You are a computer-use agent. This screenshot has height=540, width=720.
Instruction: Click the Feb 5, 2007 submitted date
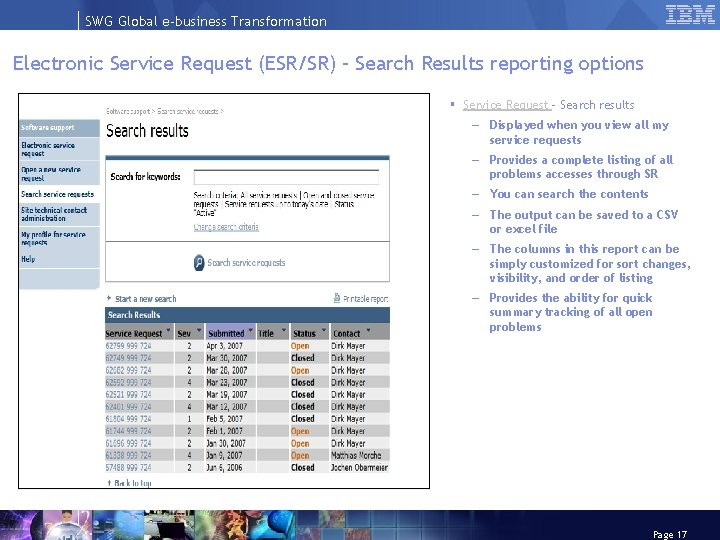(224, 419)
